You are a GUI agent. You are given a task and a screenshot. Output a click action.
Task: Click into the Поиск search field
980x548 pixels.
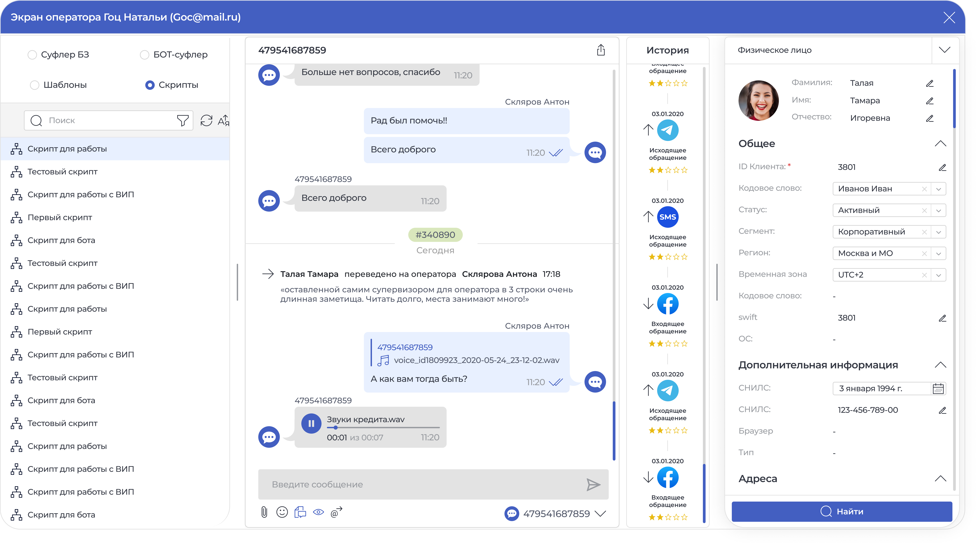(108, 120)
